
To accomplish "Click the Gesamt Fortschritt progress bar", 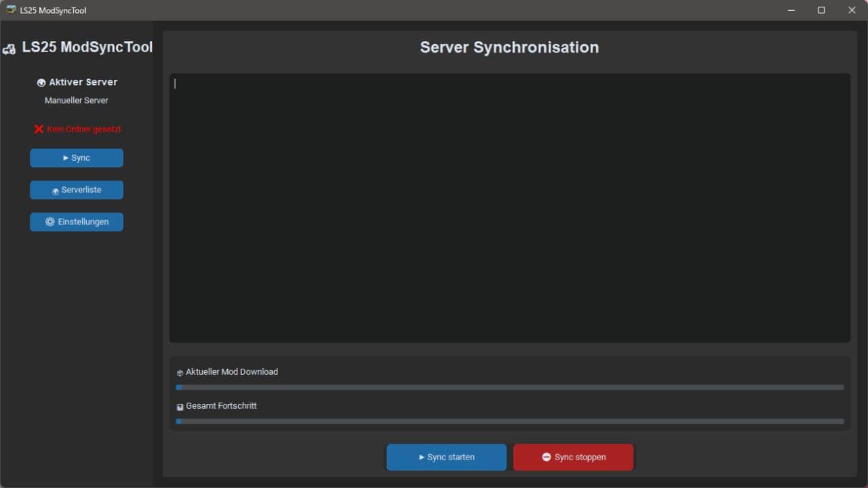I will tap(510, 422).
